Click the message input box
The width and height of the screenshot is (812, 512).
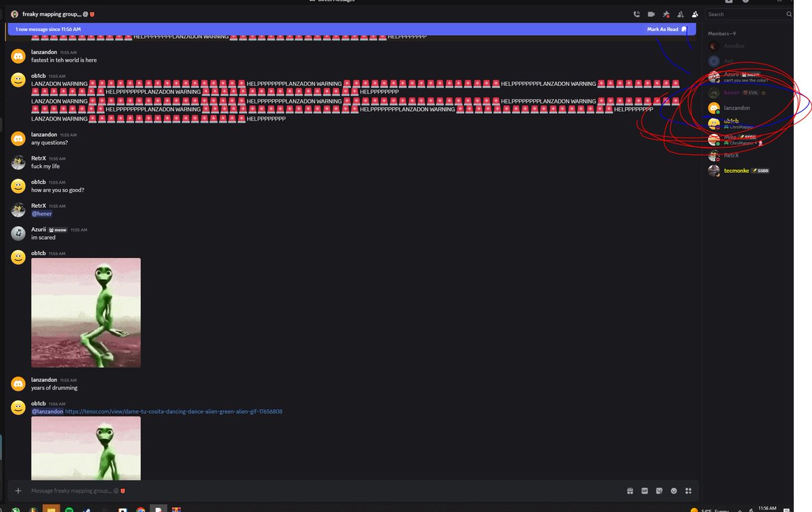(325, 490)
